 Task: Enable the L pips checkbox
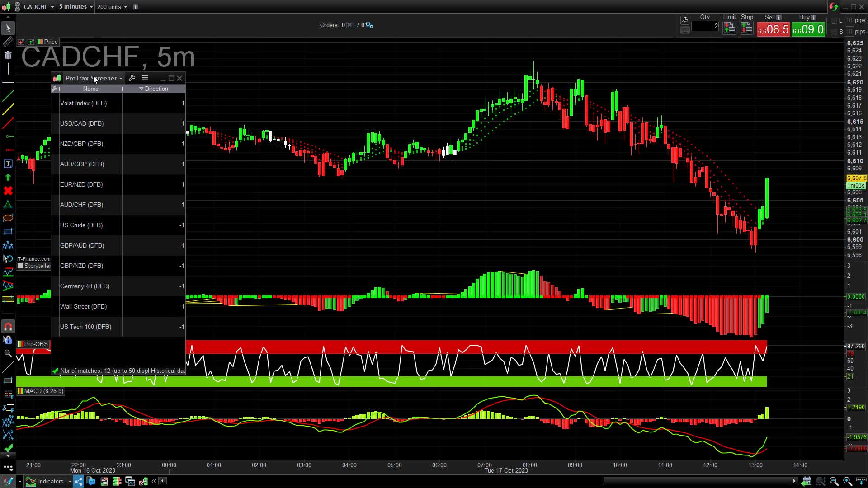pos(834,21)
